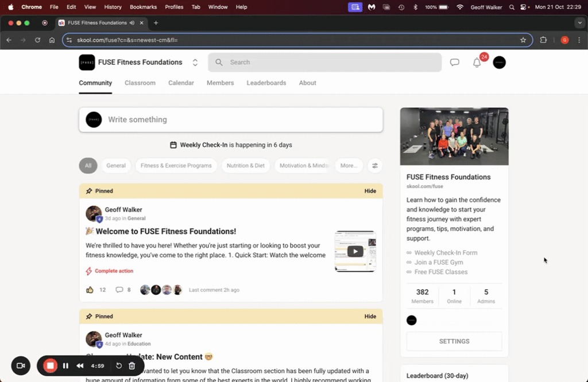Open the Leaderboards tab
Screen dimensions: 588x382
point(266,83)
